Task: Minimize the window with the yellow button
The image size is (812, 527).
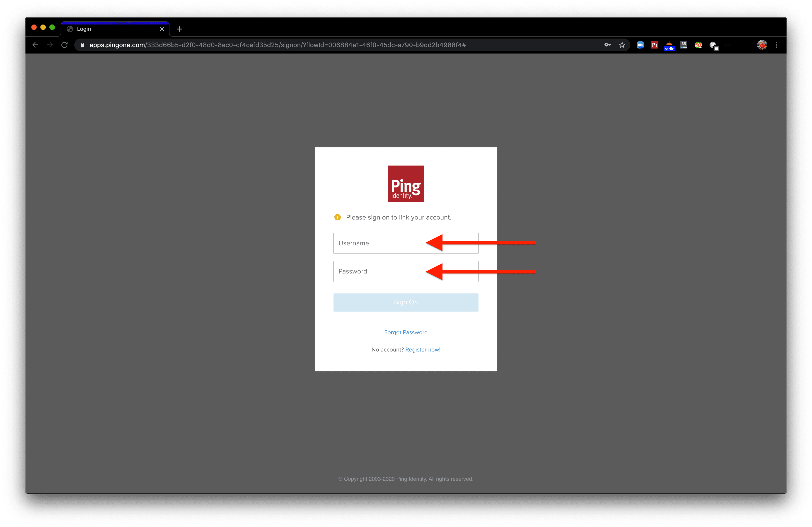Action: [43, 27]
